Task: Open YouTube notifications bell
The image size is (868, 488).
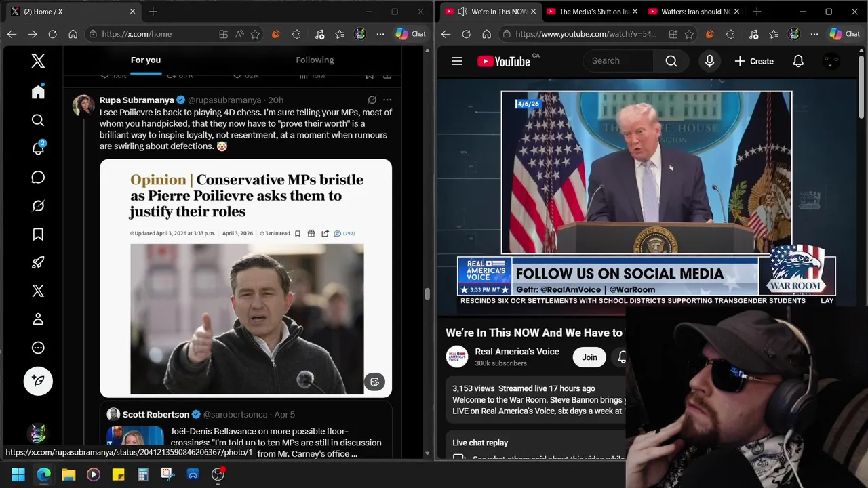Action: (x=798, y=61)
